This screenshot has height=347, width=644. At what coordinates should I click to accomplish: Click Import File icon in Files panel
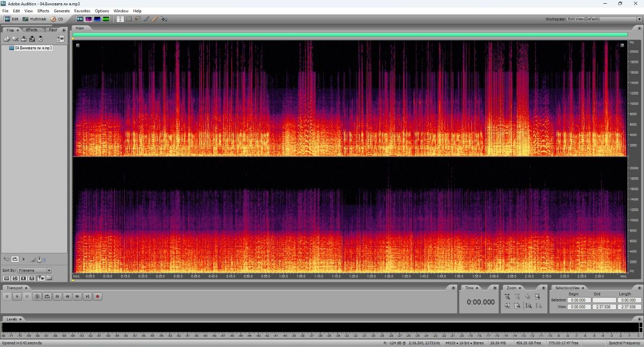[x=7, y=39]
